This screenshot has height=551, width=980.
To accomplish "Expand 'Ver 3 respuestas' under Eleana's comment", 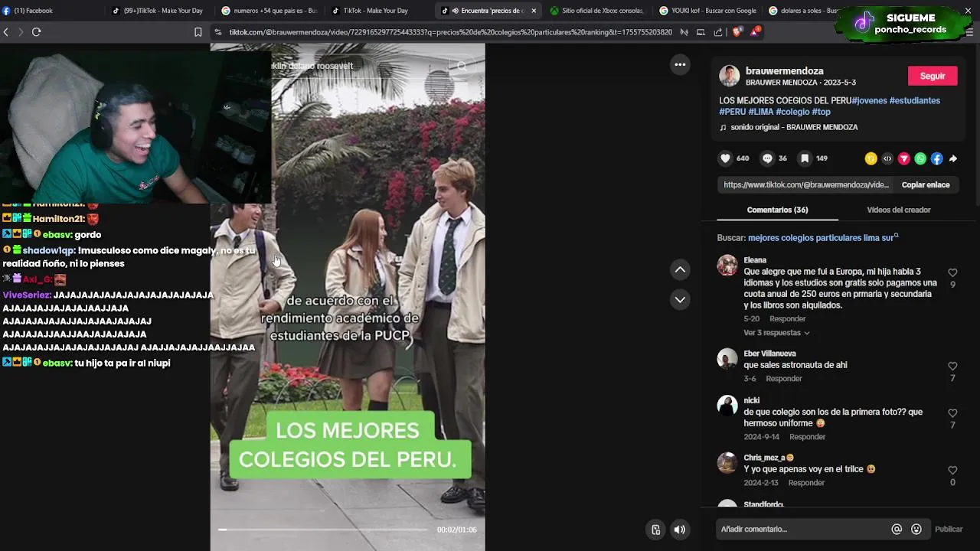I will (776, 333).
